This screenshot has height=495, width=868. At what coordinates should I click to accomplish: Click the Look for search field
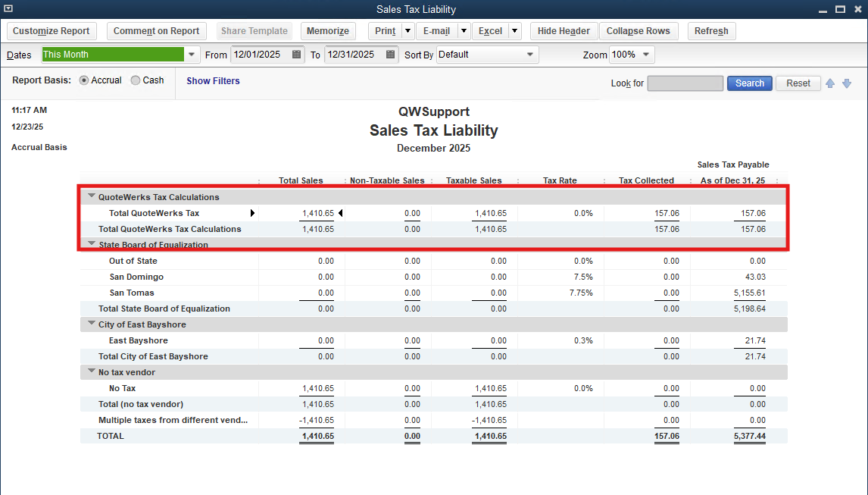click(x=685, y=83)
